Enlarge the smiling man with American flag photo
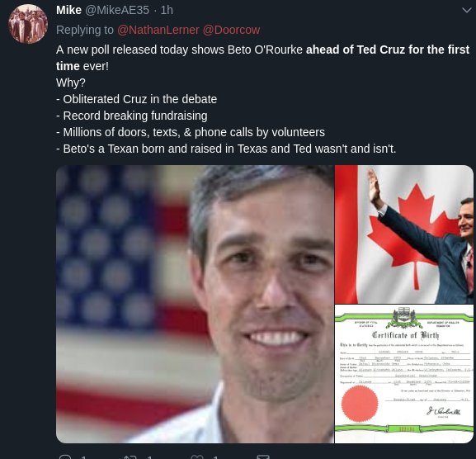This screenshot has width=476, height=459. click(x=195, y=304)
